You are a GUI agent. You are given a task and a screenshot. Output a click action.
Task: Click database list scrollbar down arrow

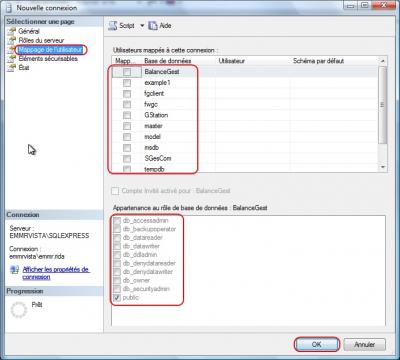383,167
